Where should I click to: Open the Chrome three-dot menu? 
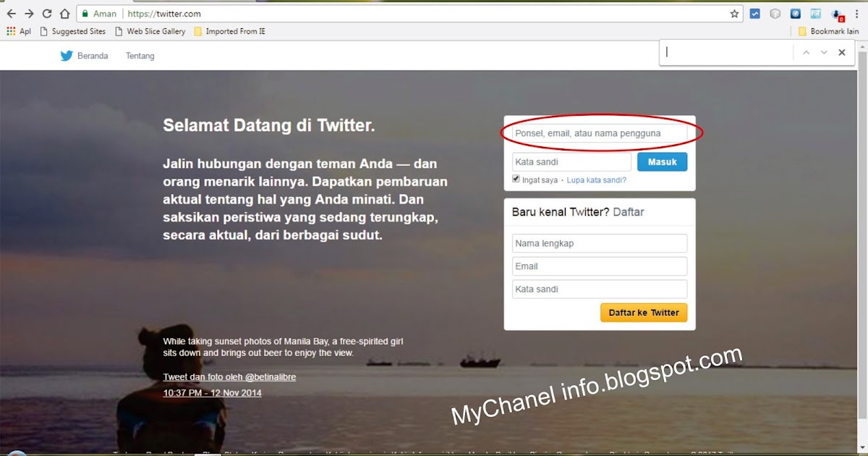(x=858, y=14)
